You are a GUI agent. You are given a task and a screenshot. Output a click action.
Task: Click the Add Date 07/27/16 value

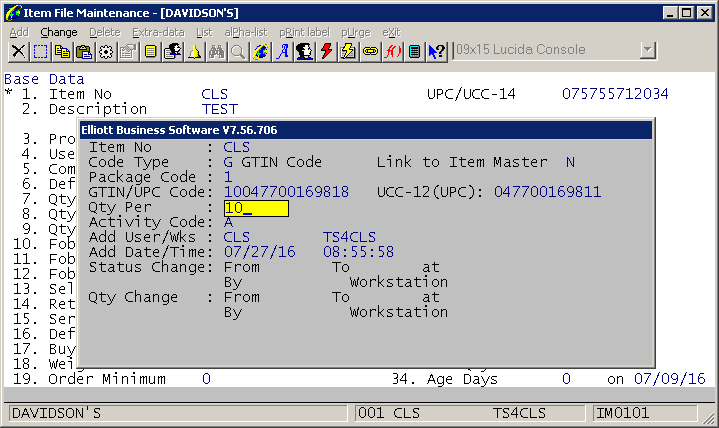[260, 252]
